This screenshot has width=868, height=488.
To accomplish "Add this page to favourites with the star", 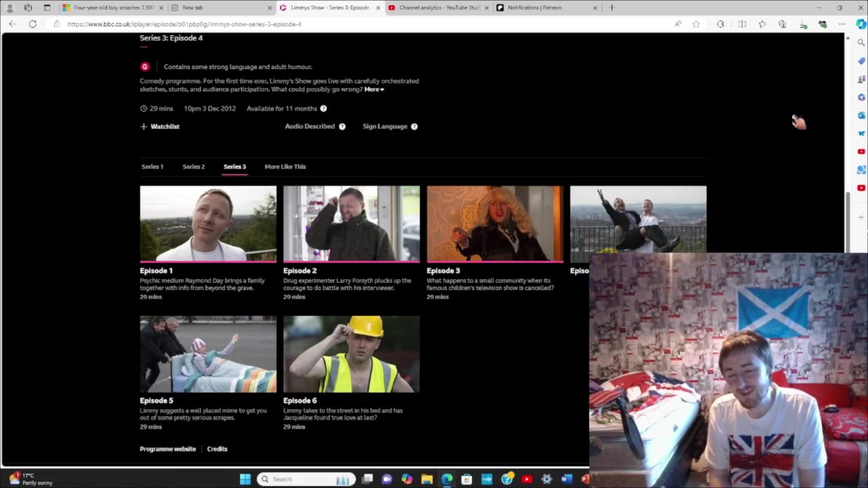I will point(696,24).
